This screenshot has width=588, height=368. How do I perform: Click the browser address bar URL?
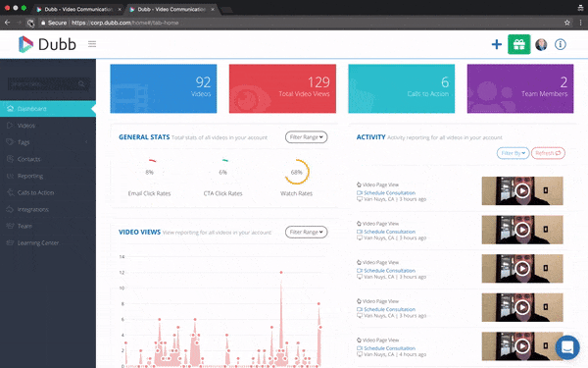[x=124, y=23]
